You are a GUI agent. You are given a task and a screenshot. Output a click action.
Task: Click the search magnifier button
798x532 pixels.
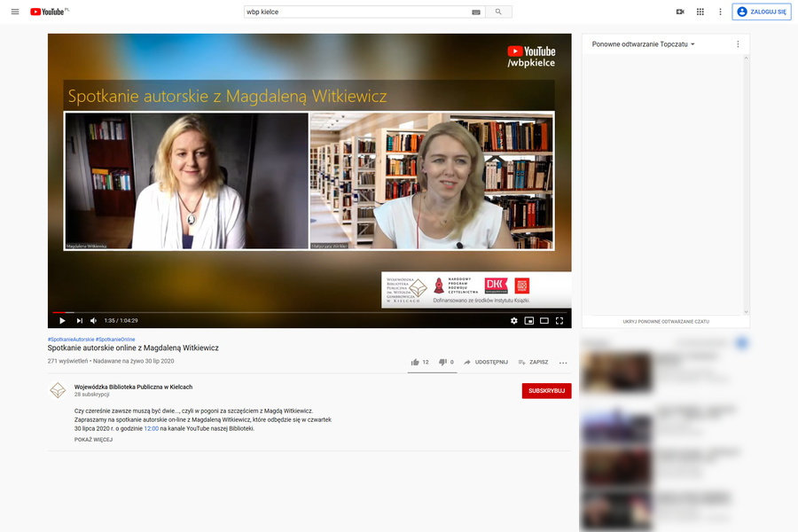(498, 12)
